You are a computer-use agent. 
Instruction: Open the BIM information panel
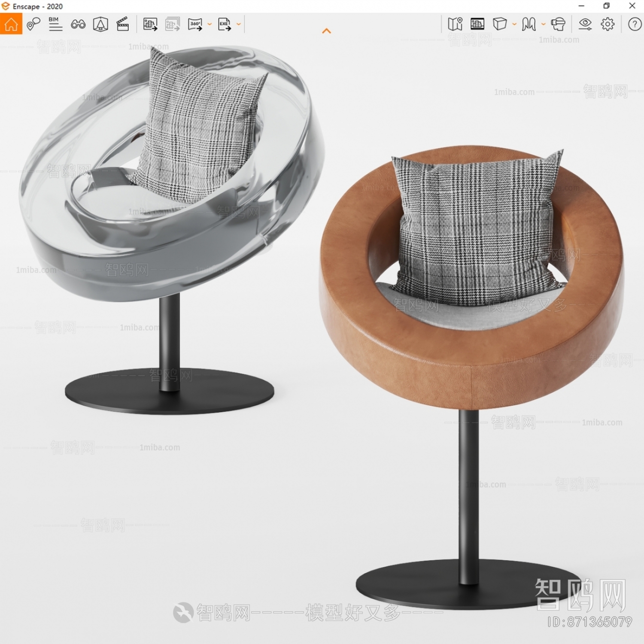[x=55, y=24]
